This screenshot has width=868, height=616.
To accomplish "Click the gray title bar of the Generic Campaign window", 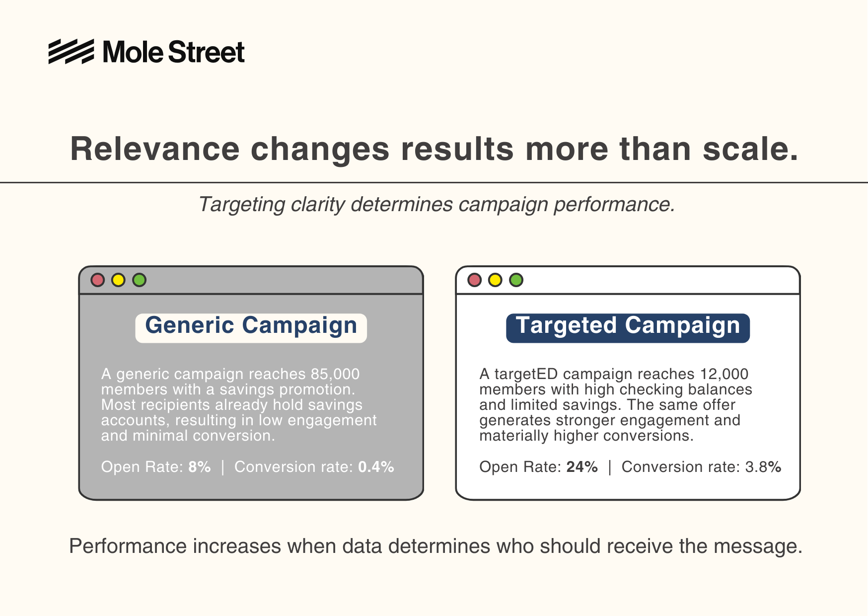I will (x=278, y=281).
